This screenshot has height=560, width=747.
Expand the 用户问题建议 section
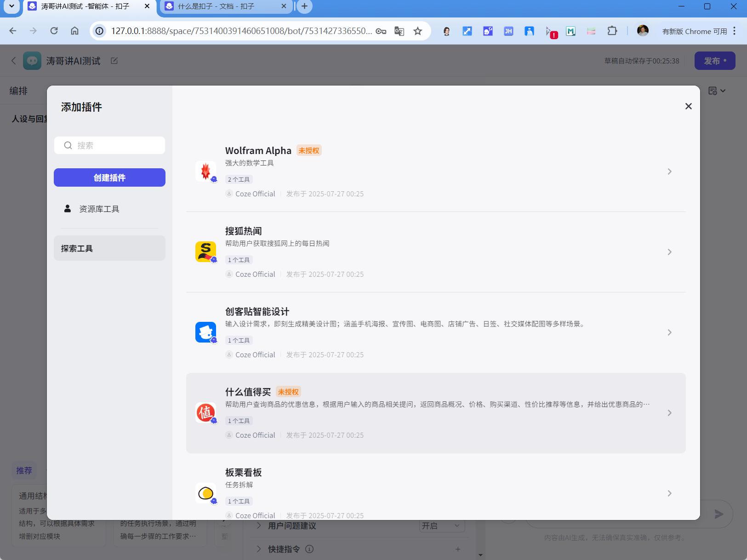tap(259, 526)
